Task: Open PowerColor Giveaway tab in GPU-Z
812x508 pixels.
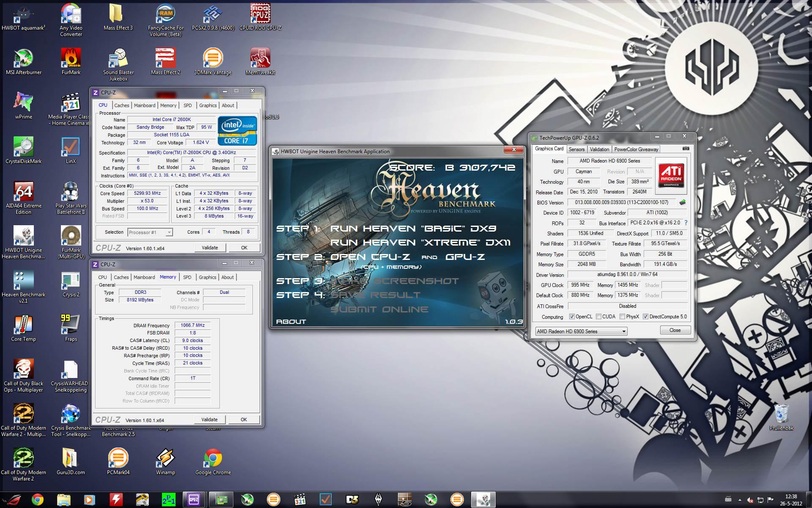Action: [636, 149]
